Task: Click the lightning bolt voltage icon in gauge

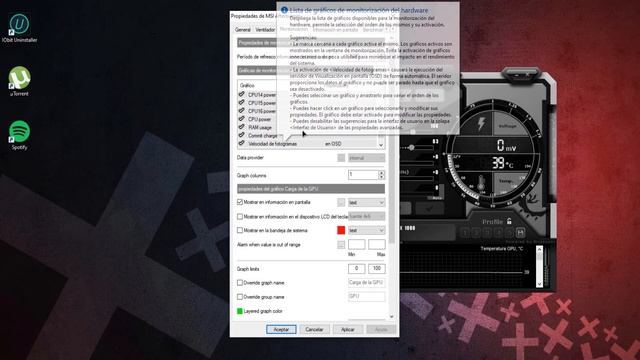Action: coord(482,124)
